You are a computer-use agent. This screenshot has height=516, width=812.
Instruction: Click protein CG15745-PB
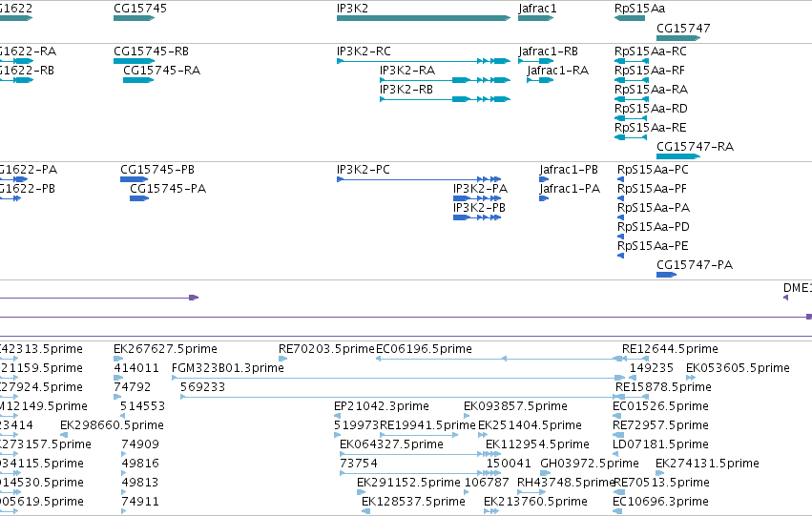pyautogui.click(x=157, y=170)
